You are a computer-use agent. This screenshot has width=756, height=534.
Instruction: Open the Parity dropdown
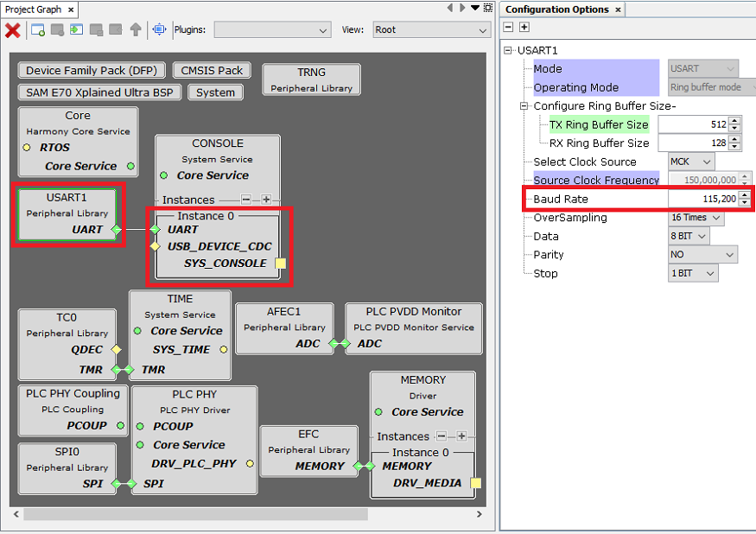click(703, 255)
